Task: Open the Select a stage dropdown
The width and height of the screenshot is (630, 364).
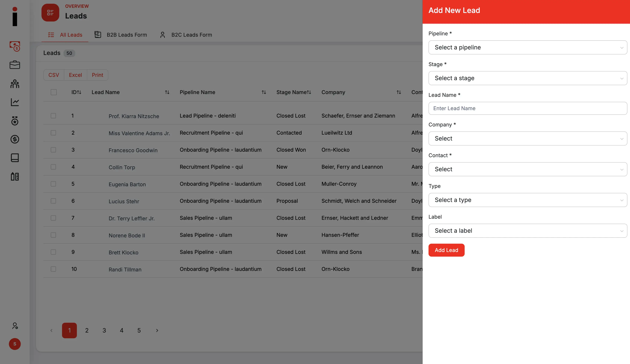Action: [528, 78]
